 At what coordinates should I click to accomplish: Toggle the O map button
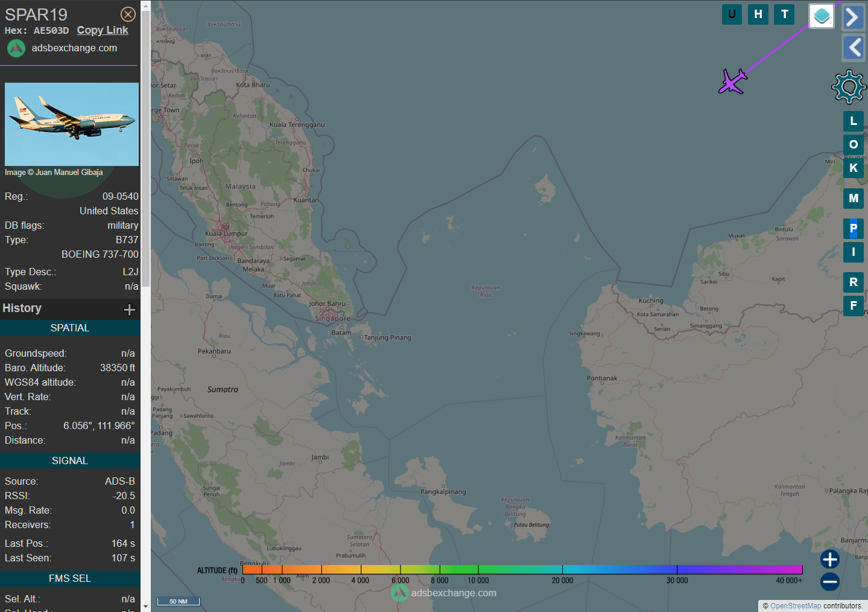click(x=854, y=144)
